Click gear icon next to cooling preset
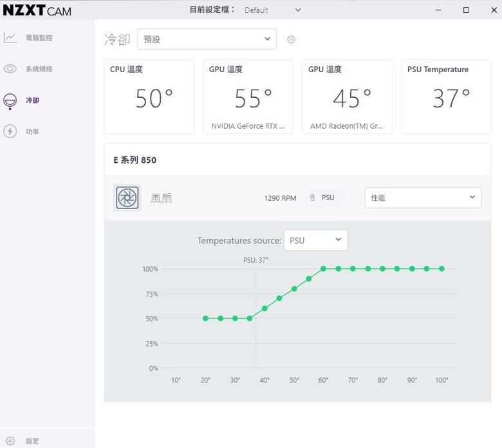 pos(291,39)
